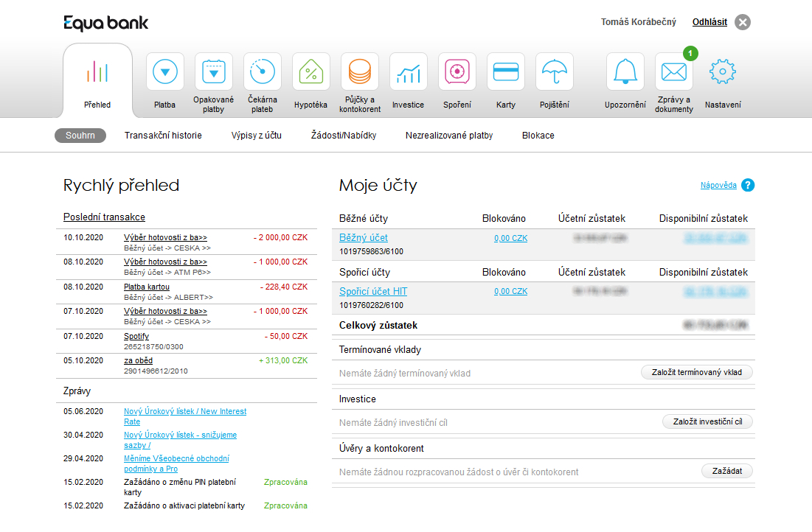Log out using the Odhlásit link
The width and height of the screenshot is (812, 532).
(x=709, y=22)
